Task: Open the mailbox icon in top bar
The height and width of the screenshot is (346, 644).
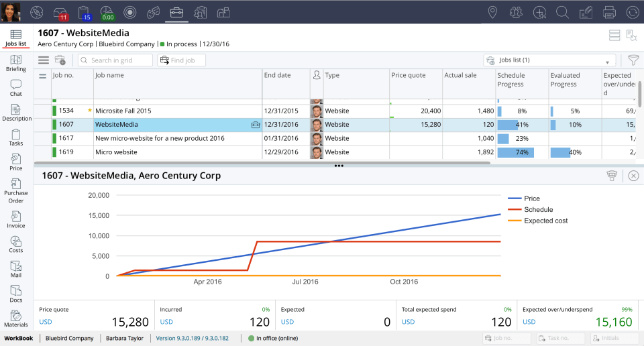Action: [223, 13]
